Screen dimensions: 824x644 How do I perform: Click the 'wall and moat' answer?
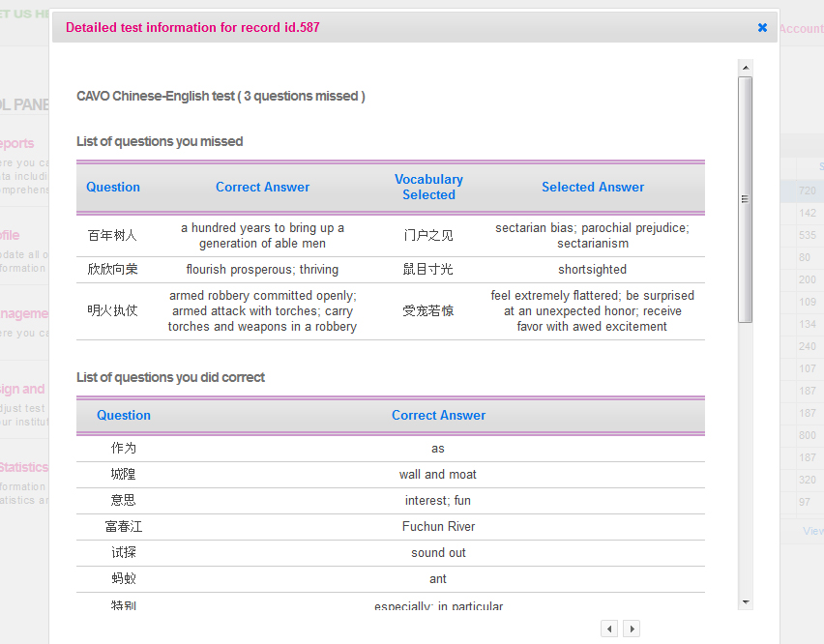[438, 475]
